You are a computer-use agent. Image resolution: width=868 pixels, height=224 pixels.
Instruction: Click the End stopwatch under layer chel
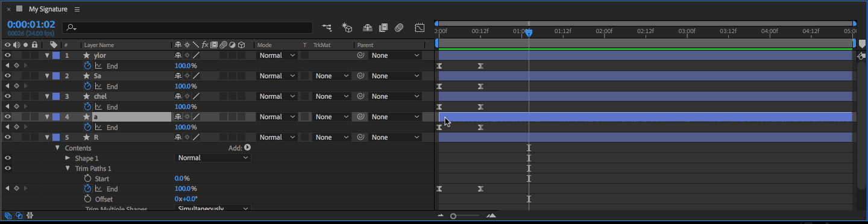pos(87,107)
